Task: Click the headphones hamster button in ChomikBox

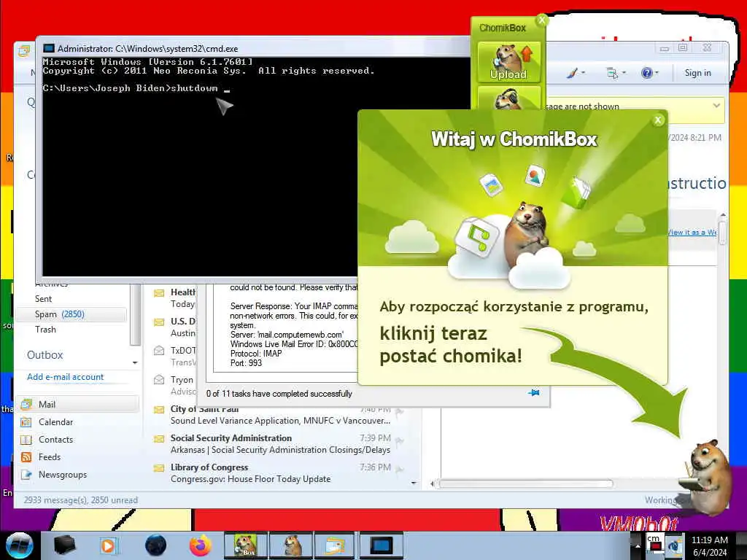Action: (508, 98)
